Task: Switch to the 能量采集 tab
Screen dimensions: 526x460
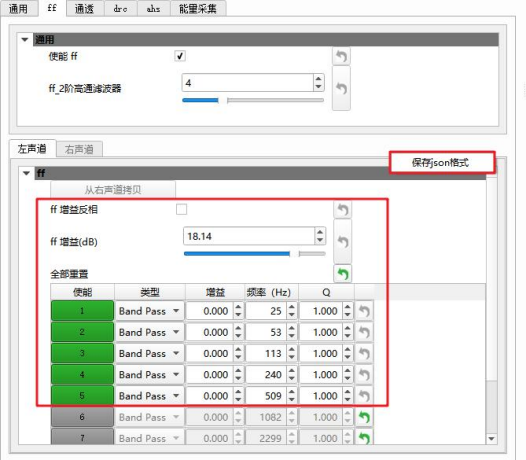Action: [x=198, y=8]
